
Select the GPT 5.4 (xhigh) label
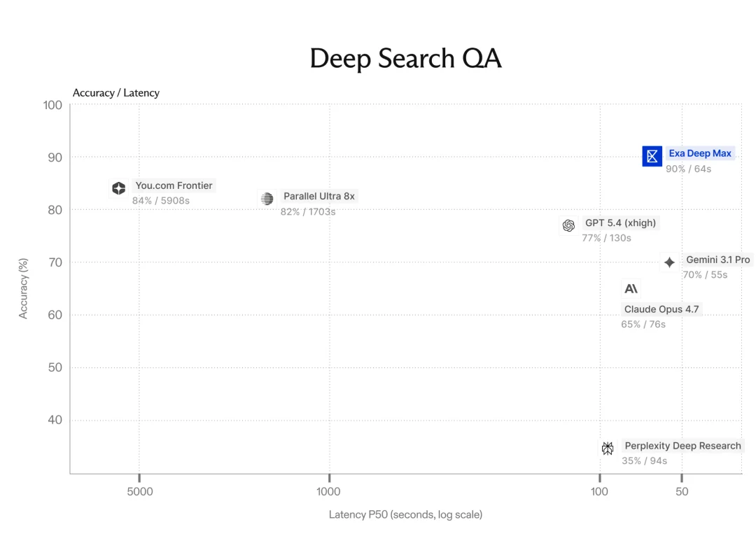[x=620, y=223]
